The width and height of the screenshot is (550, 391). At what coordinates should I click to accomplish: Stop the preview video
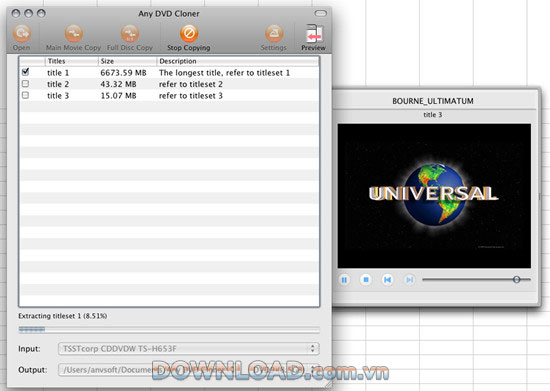(366, 279)
